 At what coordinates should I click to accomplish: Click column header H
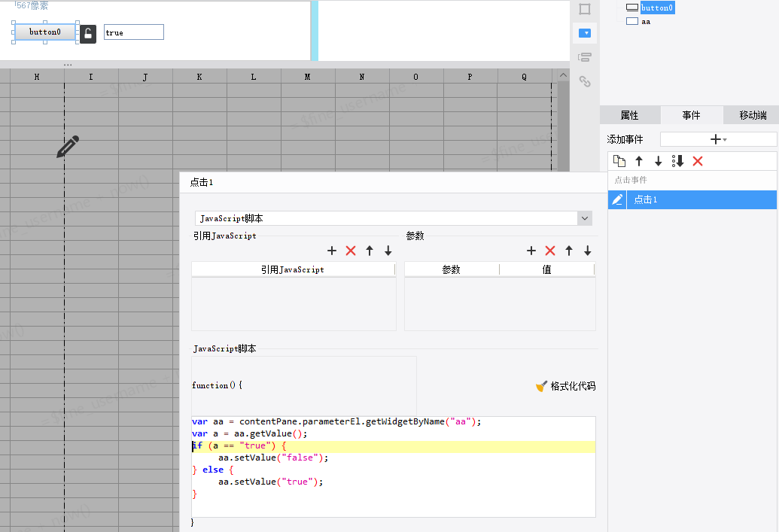37,77
